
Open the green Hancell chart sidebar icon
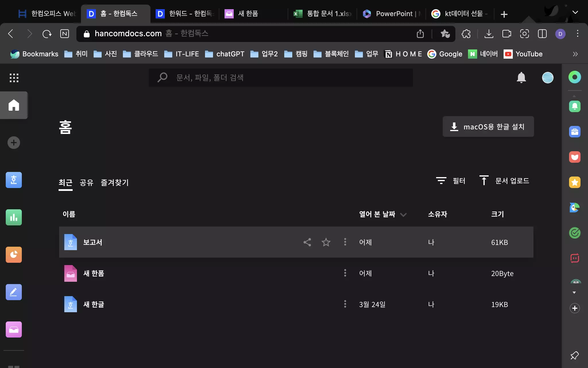[x=14, y=217]
